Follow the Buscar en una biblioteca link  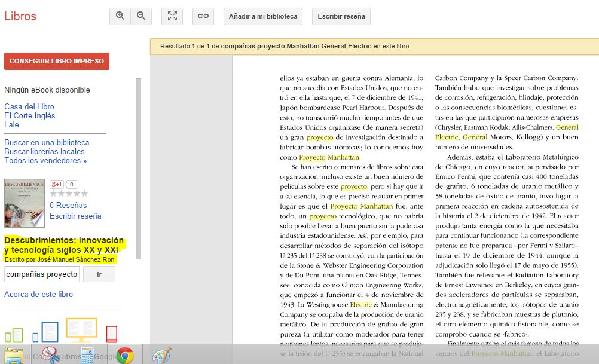47,142
